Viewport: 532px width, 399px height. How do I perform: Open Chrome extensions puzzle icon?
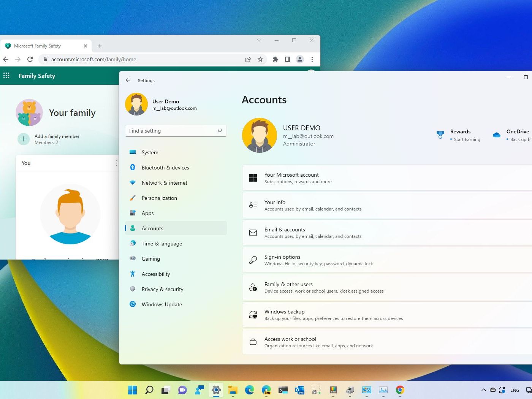275,59
